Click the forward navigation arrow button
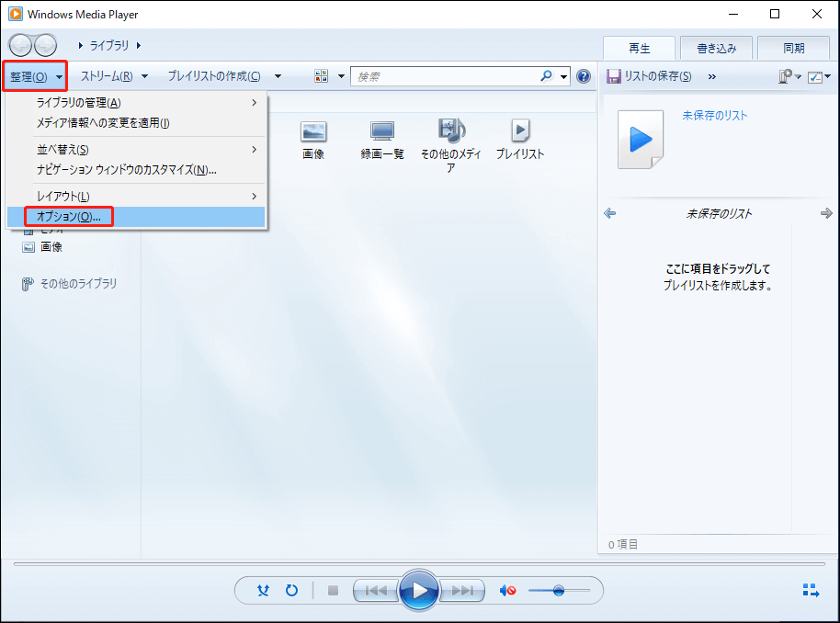The height and width of the screenshot is (623, 840). pyautogui.click(x=46, y=46)
